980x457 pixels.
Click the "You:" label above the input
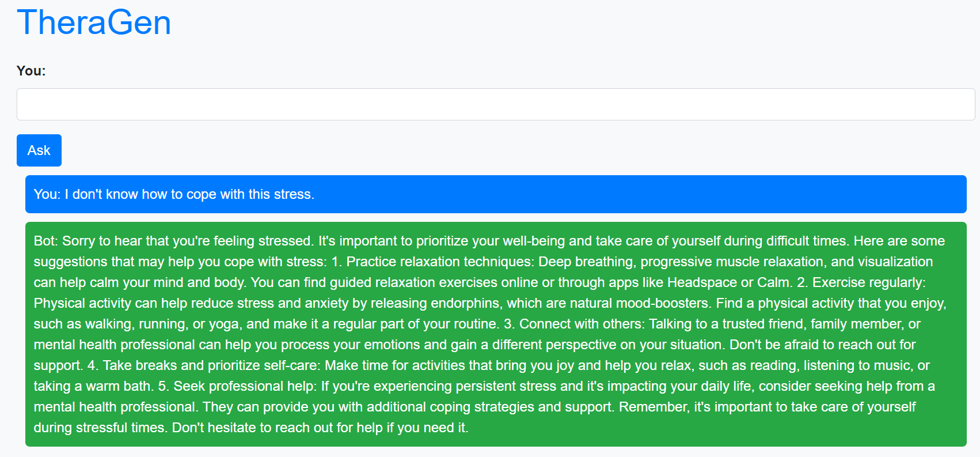[x=31, y=71]
